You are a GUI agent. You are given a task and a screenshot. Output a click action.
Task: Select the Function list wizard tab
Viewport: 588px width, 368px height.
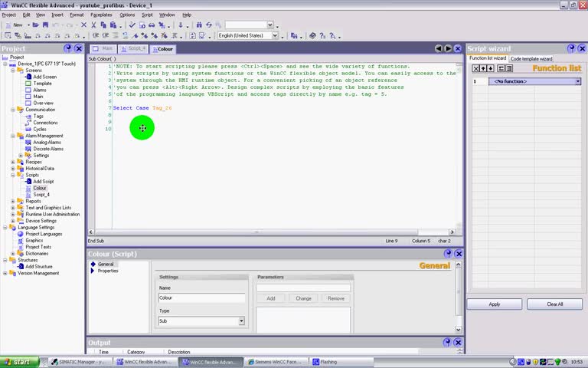[x=488, y=58]
